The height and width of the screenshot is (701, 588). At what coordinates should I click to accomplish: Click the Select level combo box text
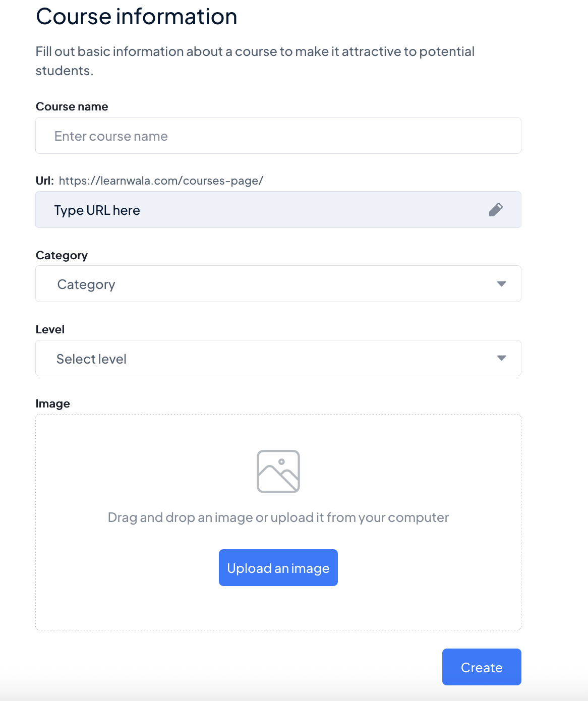point(91,359)
